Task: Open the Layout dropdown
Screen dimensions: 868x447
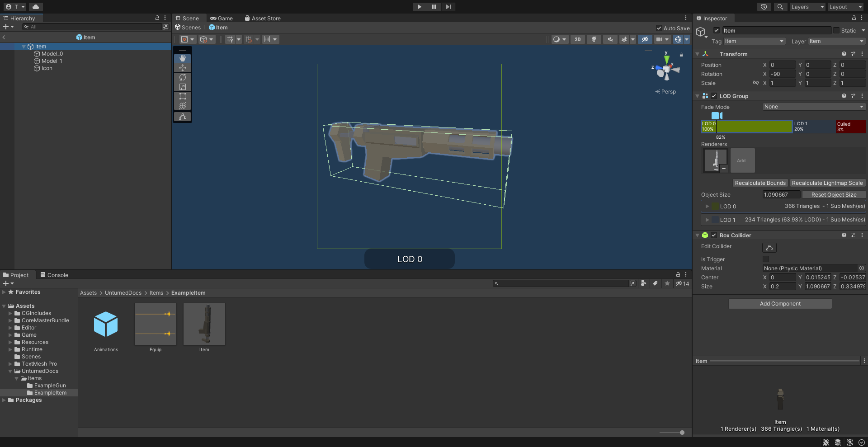Action: pos(845,6)
